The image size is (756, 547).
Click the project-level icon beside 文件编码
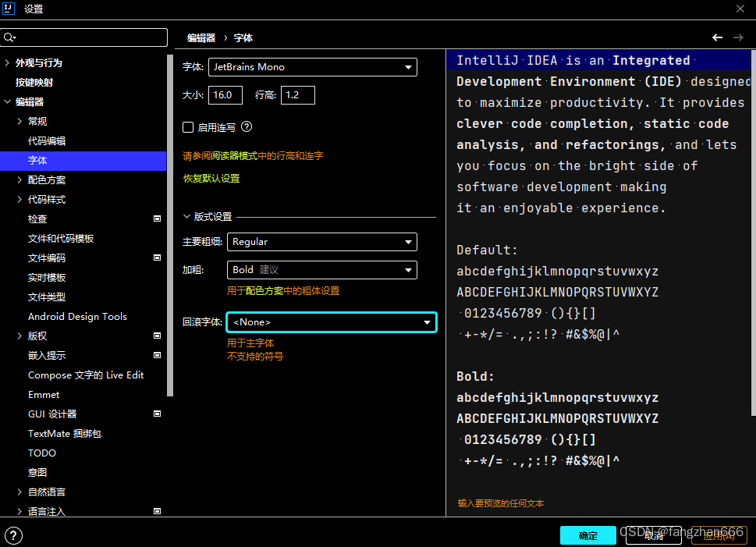[x=157, y=258]
